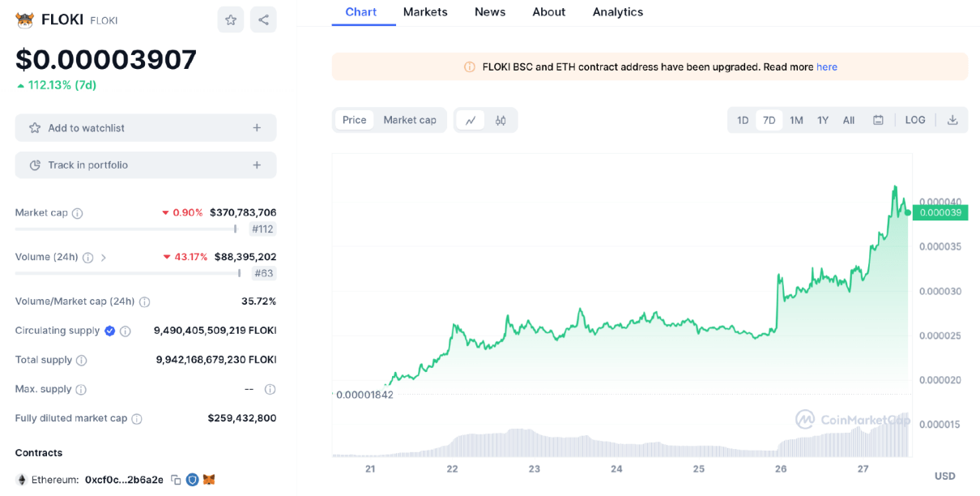The height and width of the screenshot is (496, 980).
Task: Click the MetaMask fox icon
Action: (209, 480)
